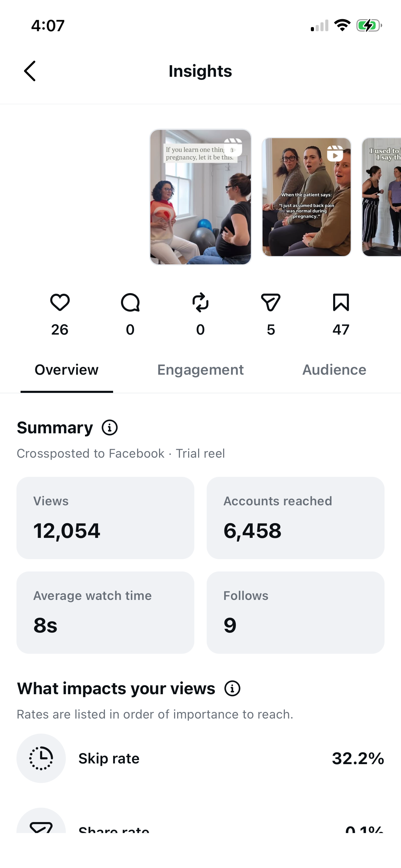401x868 pixels.
Task: Open the Summary info icon
Action: [x=110, y=428]
